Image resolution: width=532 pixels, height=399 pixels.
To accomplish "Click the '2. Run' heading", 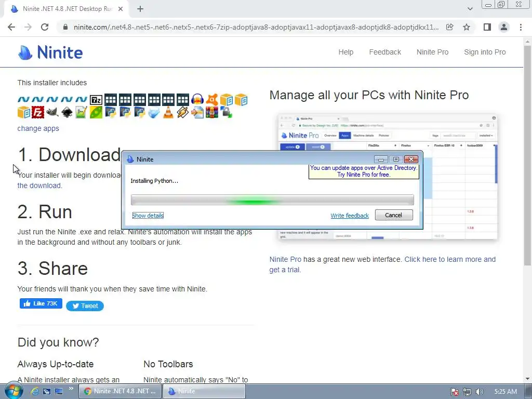I will click(45, 212).
